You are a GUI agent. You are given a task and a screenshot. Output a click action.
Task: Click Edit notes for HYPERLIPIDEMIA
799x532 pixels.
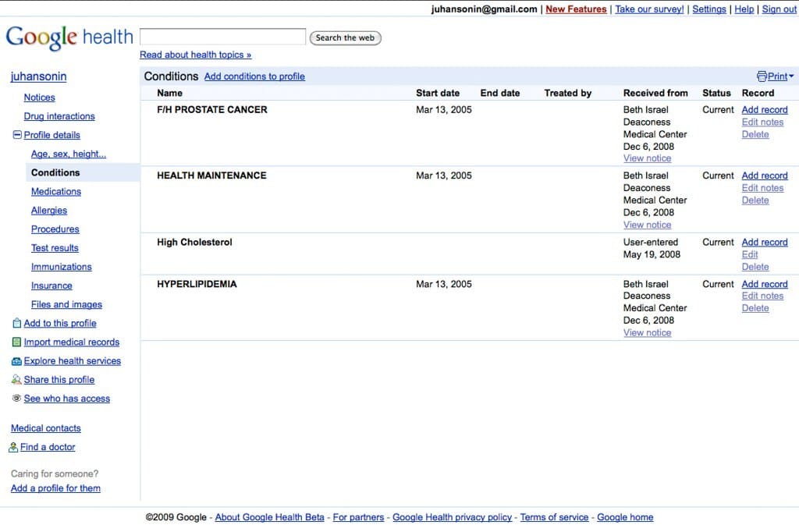[x=762, y=296]
